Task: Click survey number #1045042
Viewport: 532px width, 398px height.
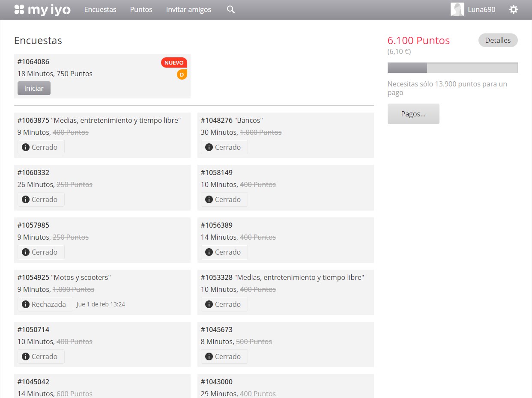Action: pyautogui.click(x=33, y=382)
